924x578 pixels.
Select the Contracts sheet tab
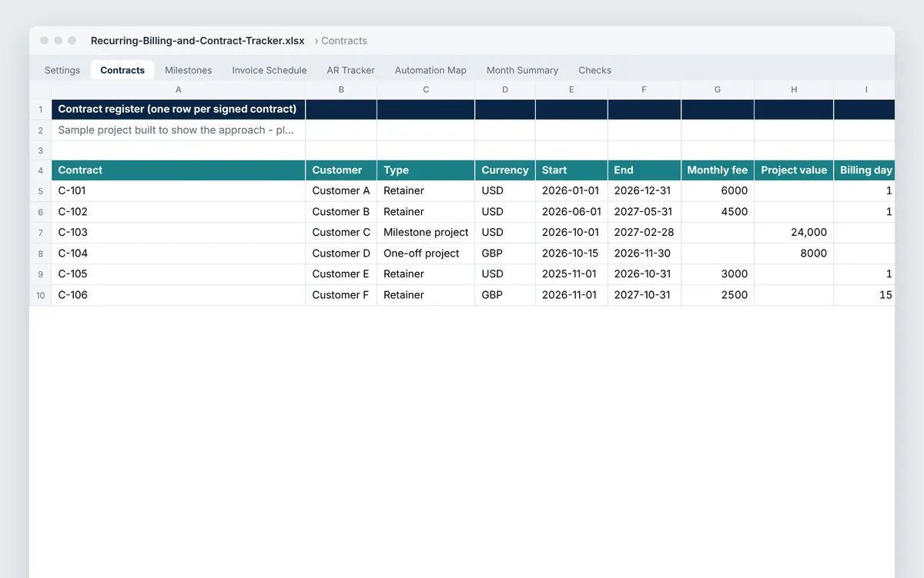(x=122, y=70)
